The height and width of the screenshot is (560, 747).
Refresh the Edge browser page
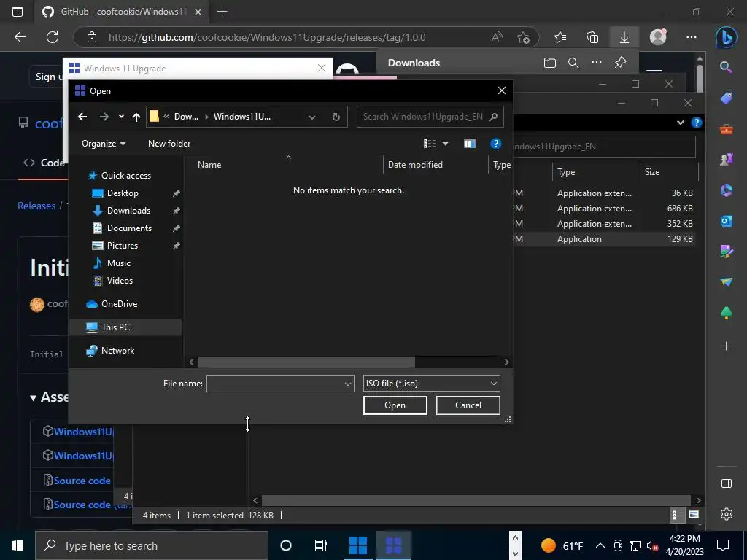[x=53, y=37]
